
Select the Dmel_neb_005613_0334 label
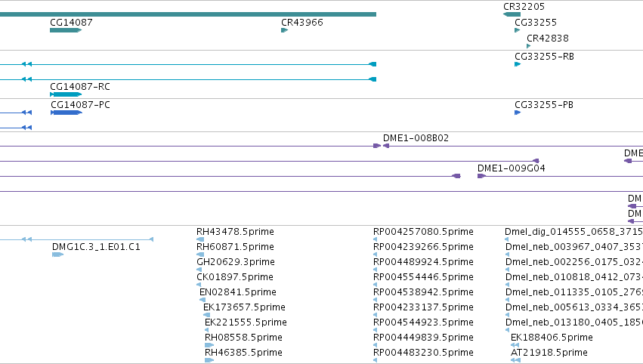[574, 307]
